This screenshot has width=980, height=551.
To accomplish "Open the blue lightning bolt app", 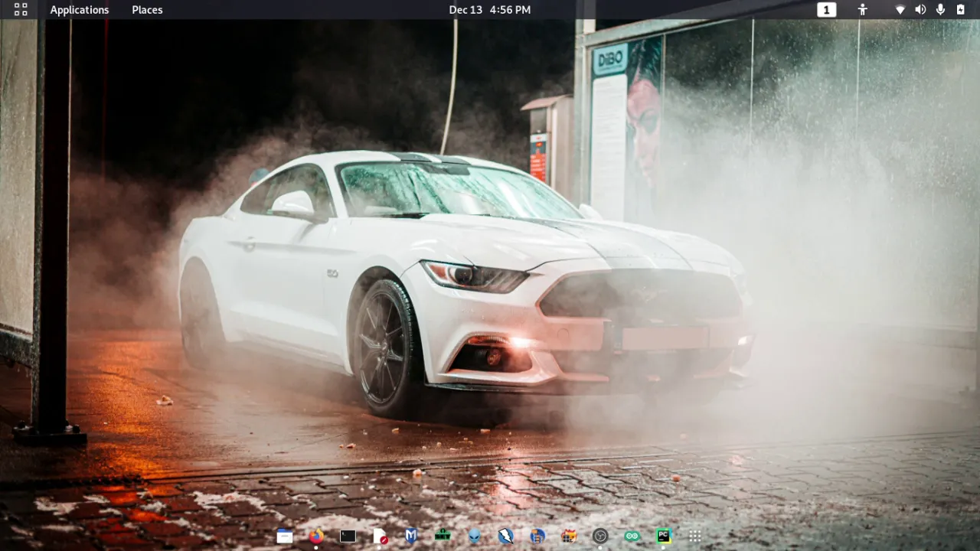I will pyautogui.click(x=506, y=536).
